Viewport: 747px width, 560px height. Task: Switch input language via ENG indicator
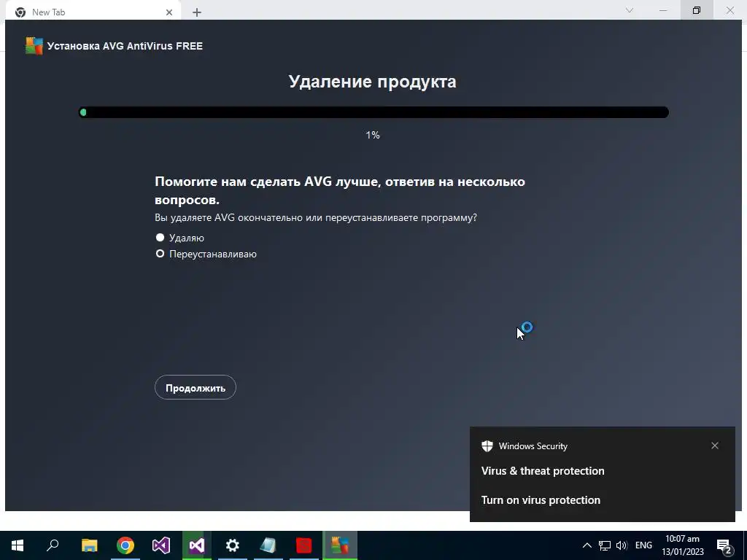643,545
